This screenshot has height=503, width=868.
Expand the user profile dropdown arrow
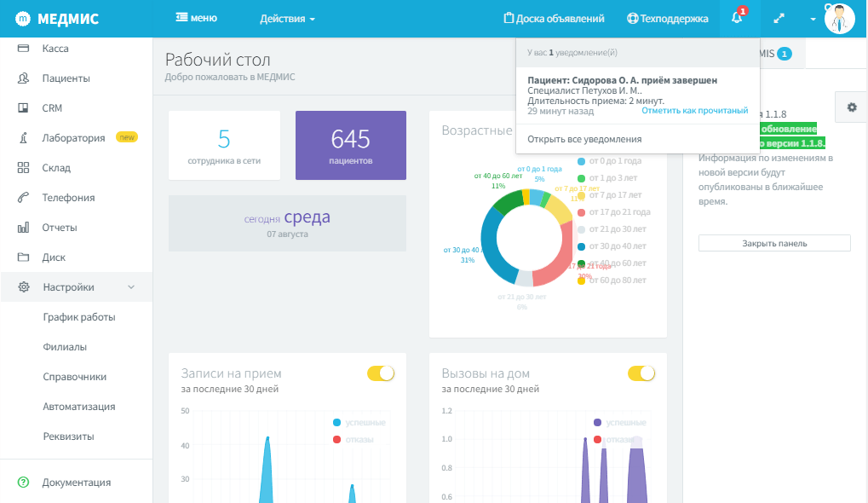tap(813, 19)
